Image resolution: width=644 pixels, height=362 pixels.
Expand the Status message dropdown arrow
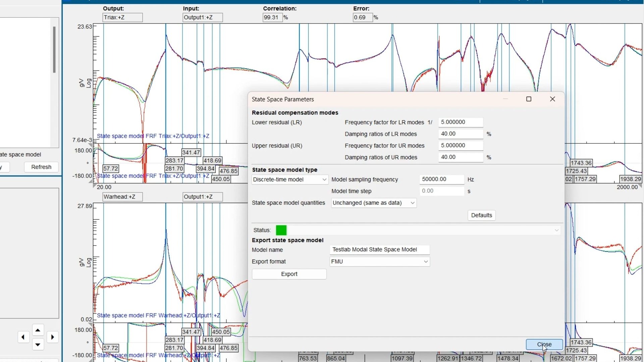(x=556, y=230)
